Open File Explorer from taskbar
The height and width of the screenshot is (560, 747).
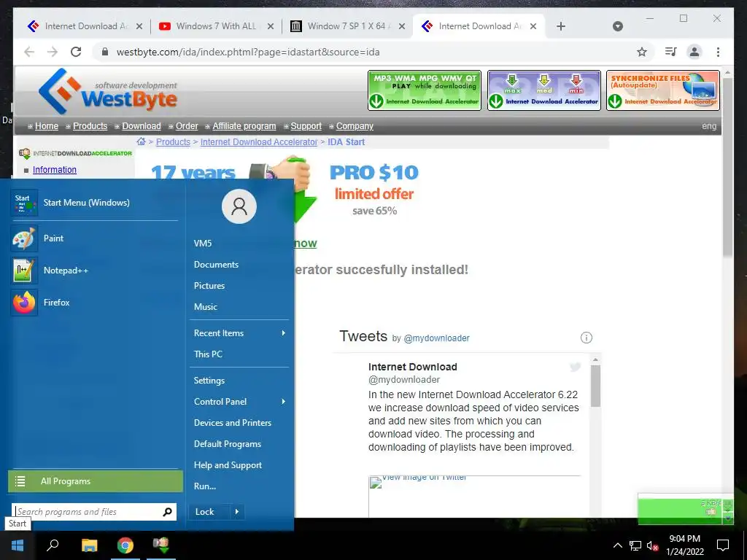[x=89, y=545]
